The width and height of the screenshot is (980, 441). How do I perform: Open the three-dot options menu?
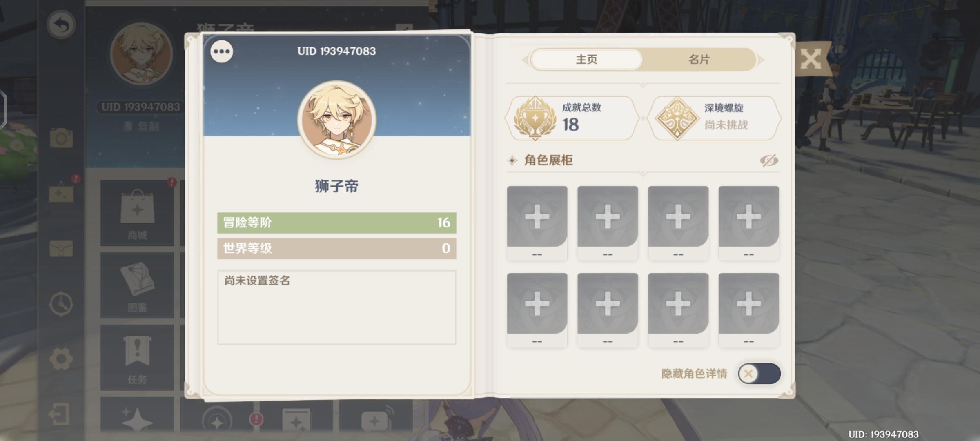(x=222, y=51)
